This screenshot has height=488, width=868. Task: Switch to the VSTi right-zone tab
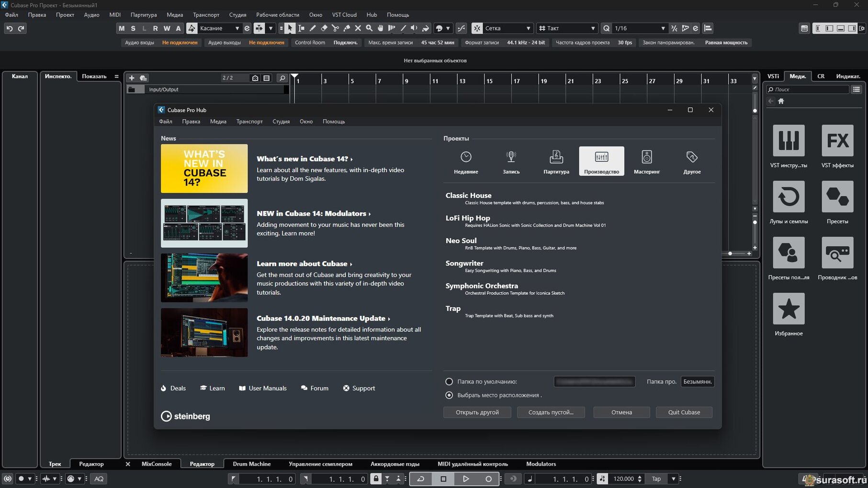[773, 76]
